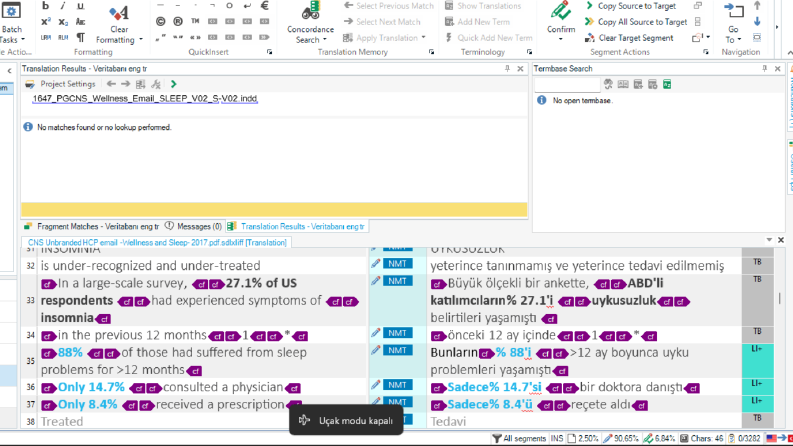Select next match arrow in Translation Results toolbar
Screen dimensions: 793x446
pyautogui.click(x=125, y=84)
